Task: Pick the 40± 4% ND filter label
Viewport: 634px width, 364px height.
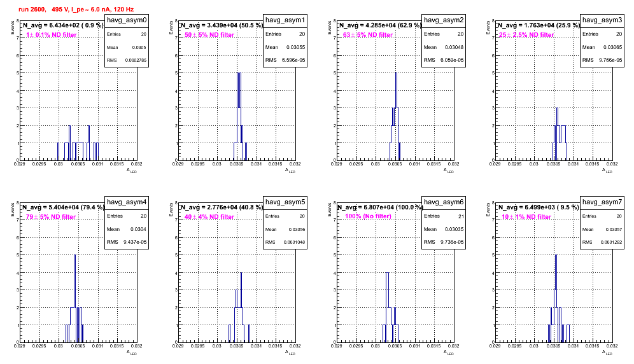Action: click(x=209, y=217)
